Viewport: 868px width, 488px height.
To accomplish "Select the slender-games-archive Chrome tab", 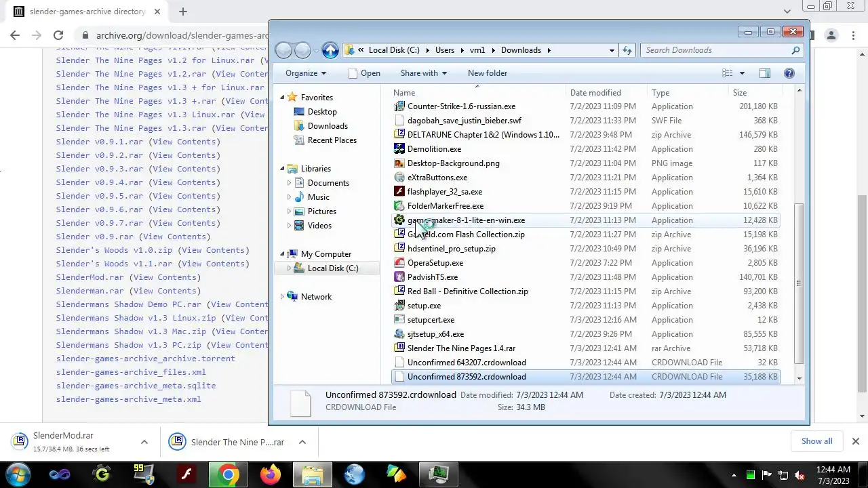I will [x=87, y=12].
